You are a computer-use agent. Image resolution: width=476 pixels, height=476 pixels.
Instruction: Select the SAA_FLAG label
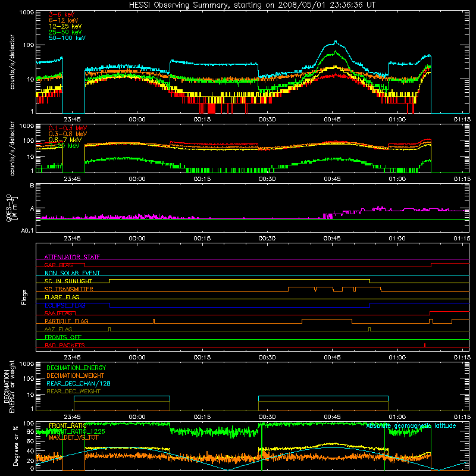pos(58,313)
